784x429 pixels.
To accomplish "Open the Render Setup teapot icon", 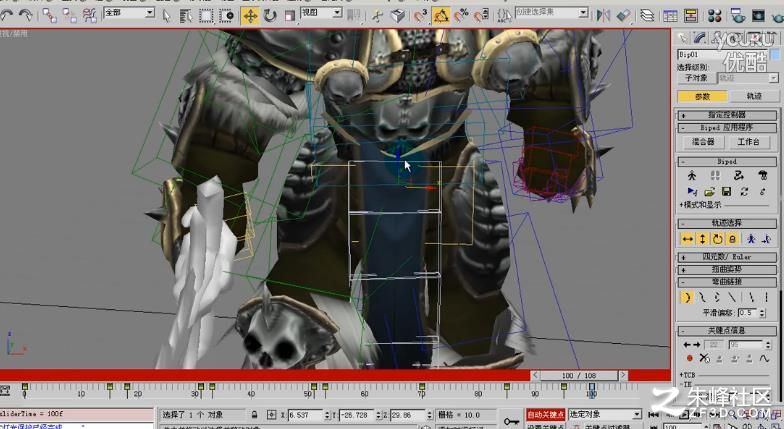I will point(738,16).
